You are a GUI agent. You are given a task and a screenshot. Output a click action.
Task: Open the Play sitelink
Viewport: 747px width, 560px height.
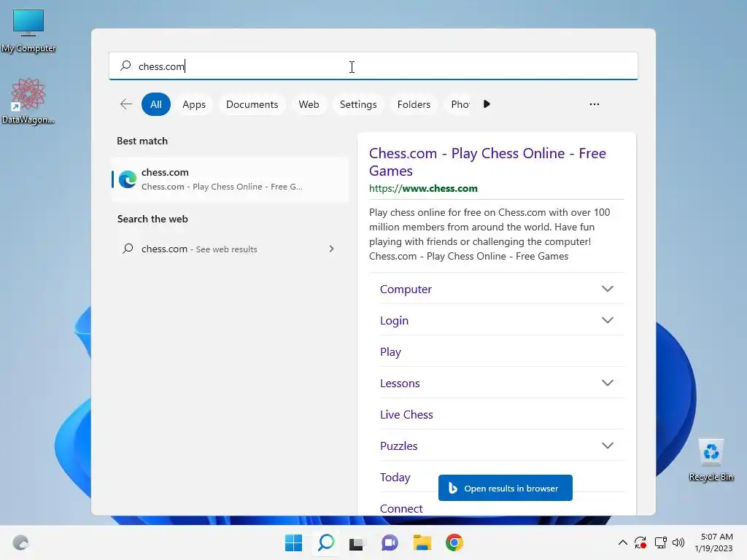[x=390, y=352]
